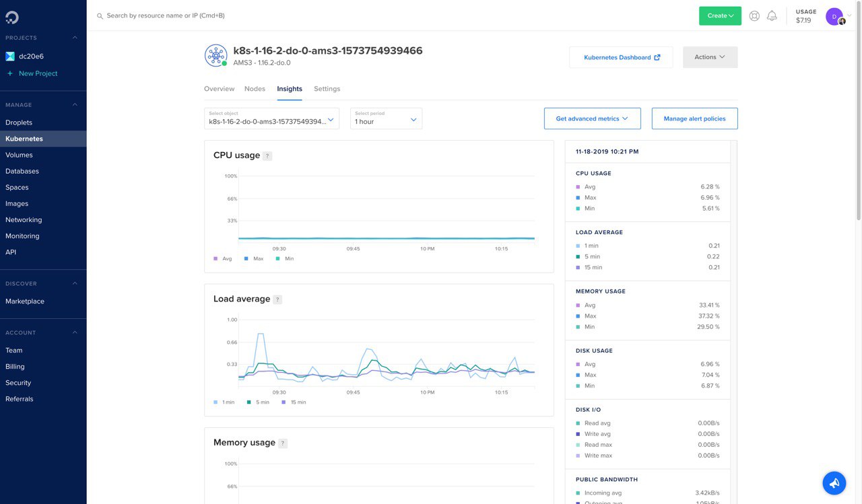This screenshot has height=504, width=862.
Task: Click the external link icon on Kubernetes Dashboard
Action: 657,57
